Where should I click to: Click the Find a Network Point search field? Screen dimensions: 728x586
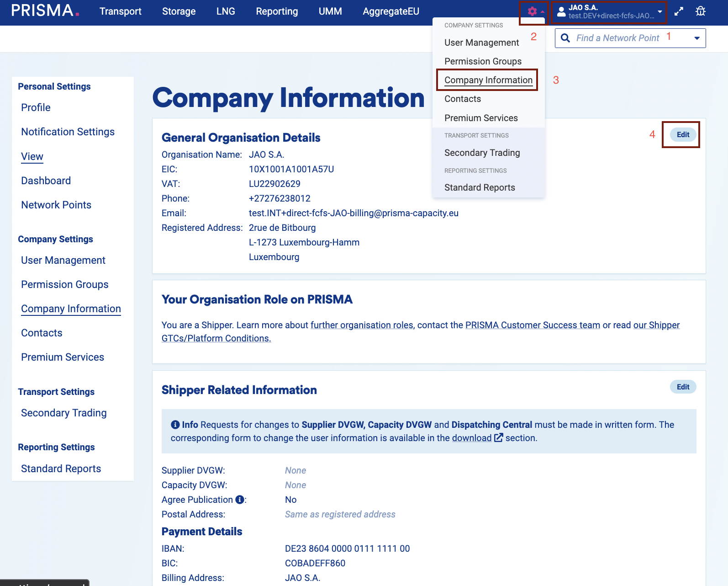click(x=630, y=38)
